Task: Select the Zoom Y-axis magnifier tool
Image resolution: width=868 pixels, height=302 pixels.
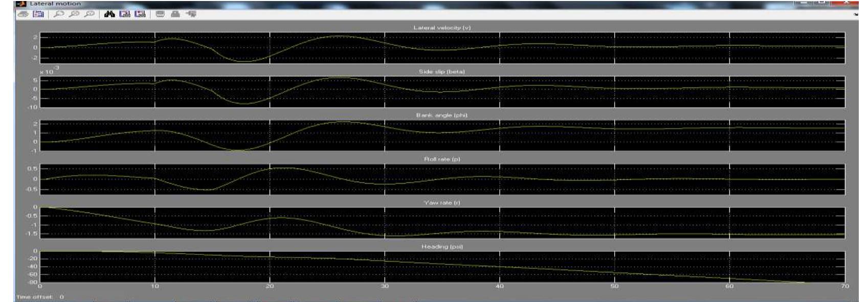Action: coord(90,14)
